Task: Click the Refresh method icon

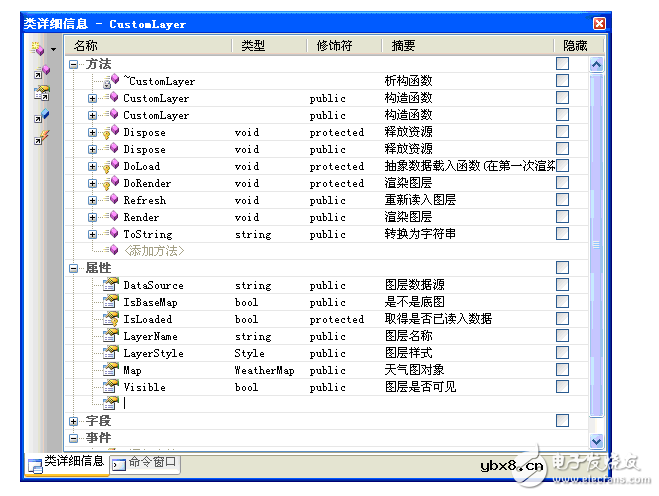Action: coord(112,200)
